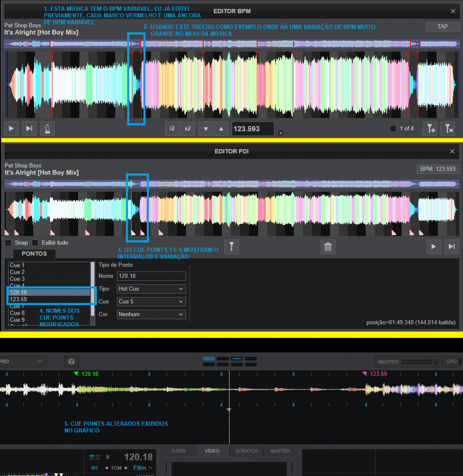Click the first pink cue marker in Editor PDI
The width and height of the screenshot is (463, 476).
click(7, 233)
